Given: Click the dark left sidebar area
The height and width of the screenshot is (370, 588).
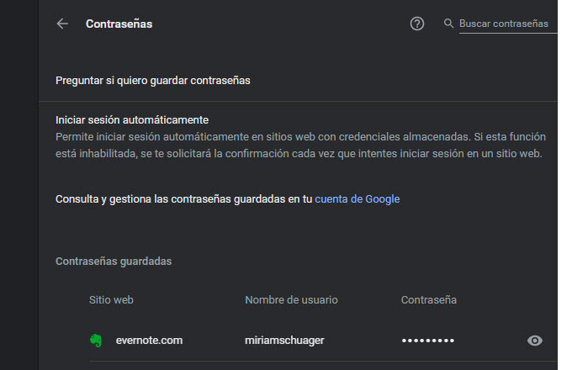Looking at the screenshot, I should tap(19, 185).
